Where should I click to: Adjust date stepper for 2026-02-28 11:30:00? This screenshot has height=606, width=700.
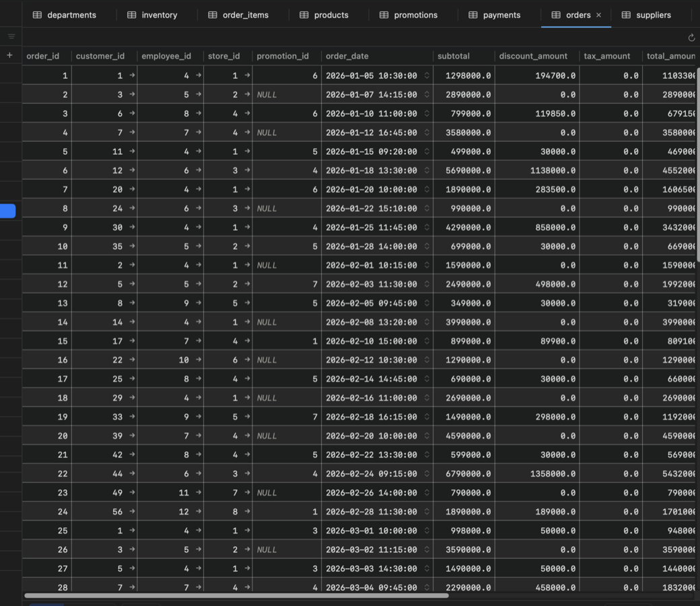[x=427, y=511]
